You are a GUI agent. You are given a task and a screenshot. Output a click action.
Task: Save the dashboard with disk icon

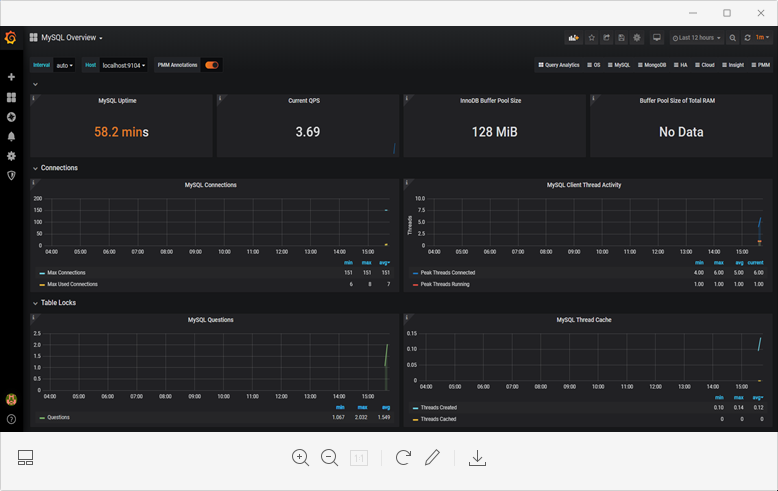(x=621, y=38)
